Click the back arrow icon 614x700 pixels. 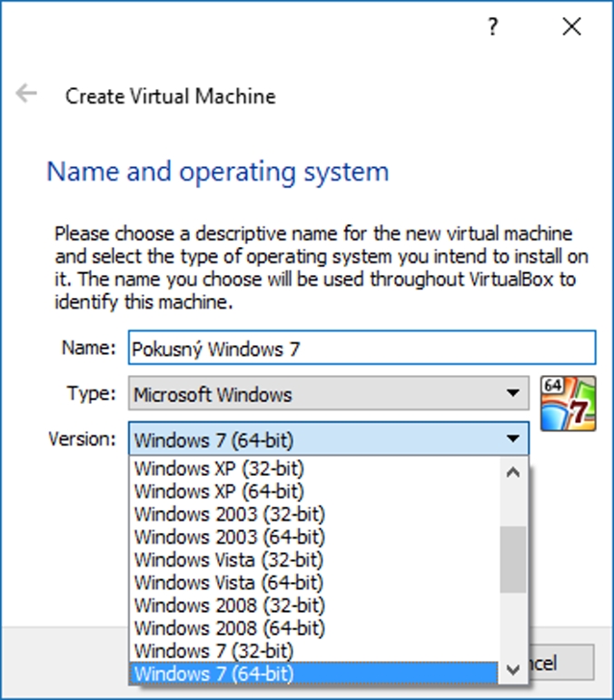26,94
